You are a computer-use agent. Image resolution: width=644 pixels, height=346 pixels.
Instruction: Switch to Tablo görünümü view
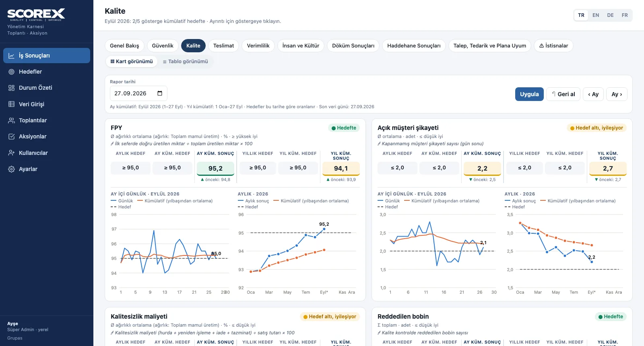click(185, 62)
